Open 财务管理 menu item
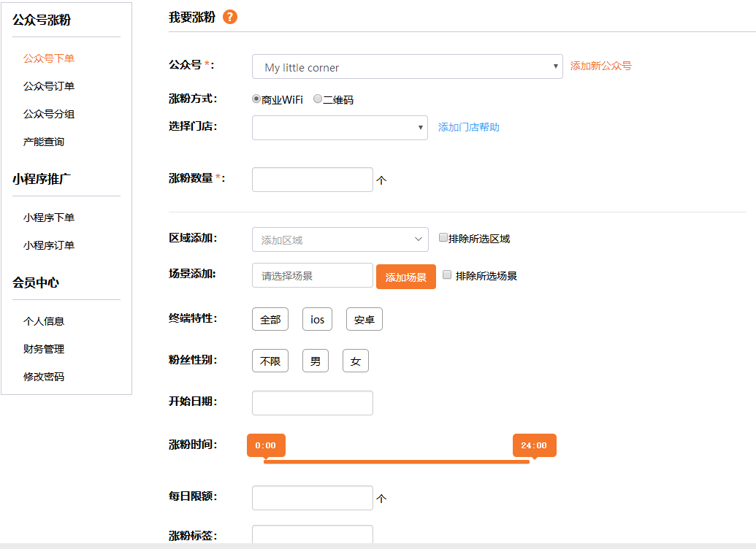 point(44,349)
